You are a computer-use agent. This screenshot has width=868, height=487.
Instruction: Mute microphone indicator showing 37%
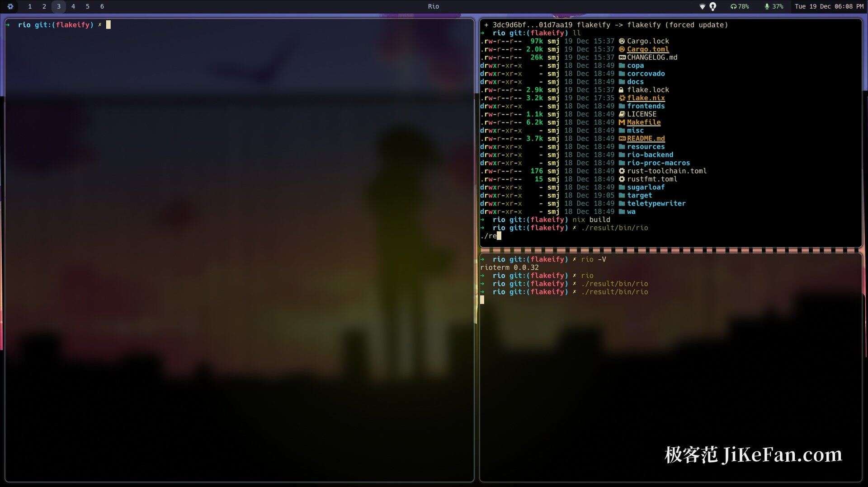pos(774,6)
